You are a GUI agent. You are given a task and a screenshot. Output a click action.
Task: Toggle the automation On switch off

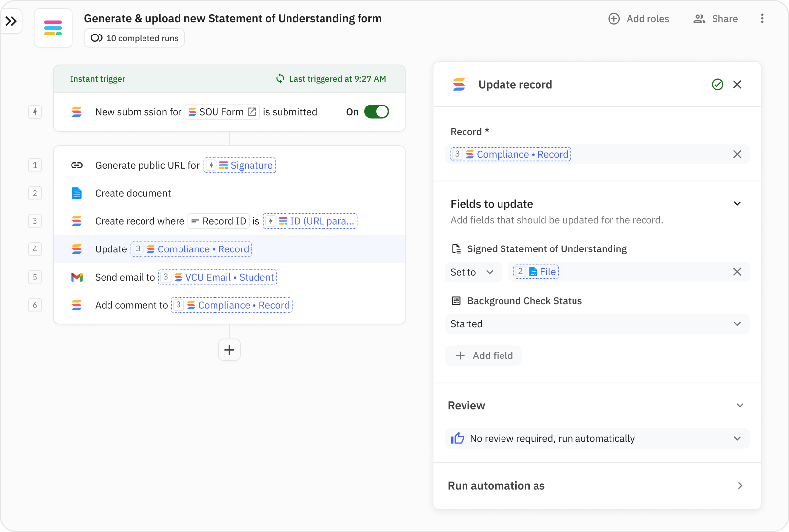pyautogui.click(x=376, y=112)
